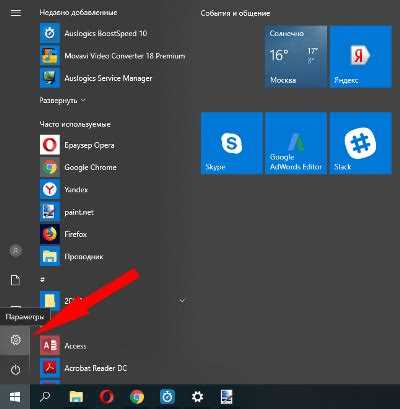Click the power button in the Start sidebar
This screenshot has height=409, width=400.
click(x=15, y=370)
